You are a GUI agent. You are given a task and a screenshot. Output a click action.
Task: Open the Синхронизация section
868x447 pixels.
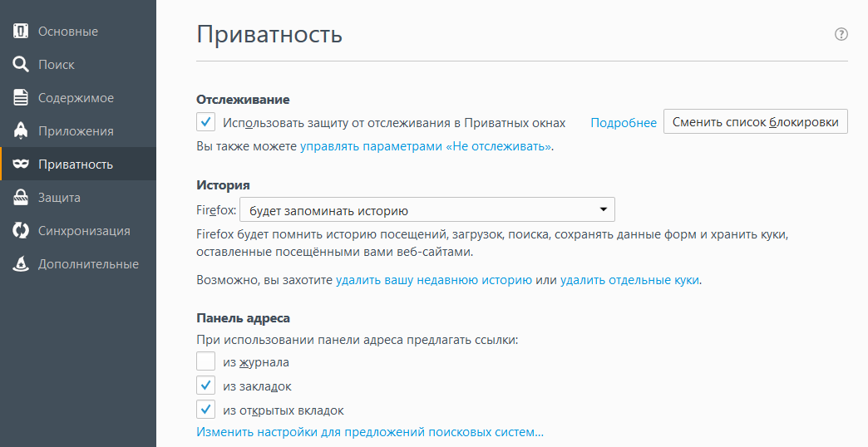coord(78,231)
